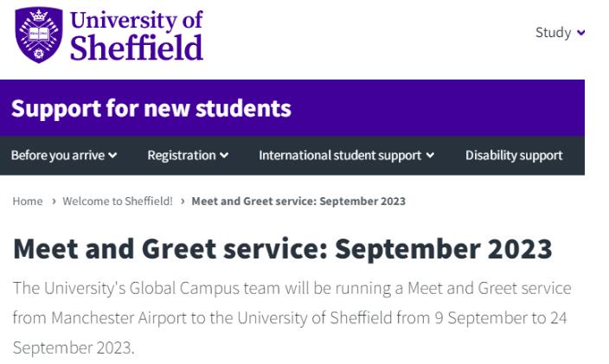Expand the Study dropdown chevron
The image size is (609, 364).
pos(581,33)
